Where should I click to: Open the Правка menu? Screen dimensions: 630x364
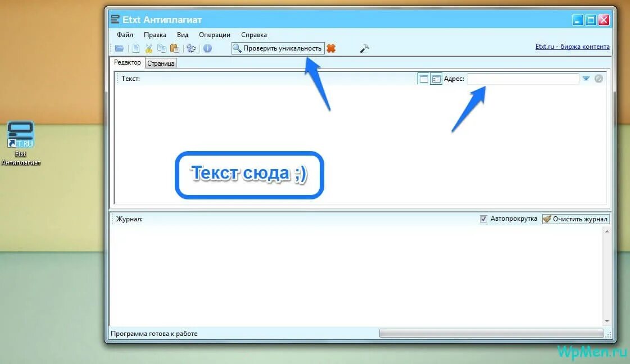pyautogui.click(x=155, y=35)
